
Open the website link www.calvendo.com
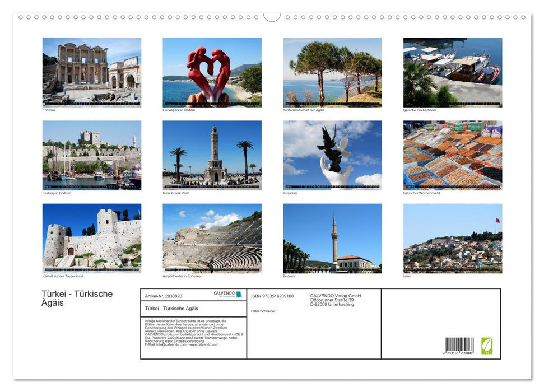(204, 344)
